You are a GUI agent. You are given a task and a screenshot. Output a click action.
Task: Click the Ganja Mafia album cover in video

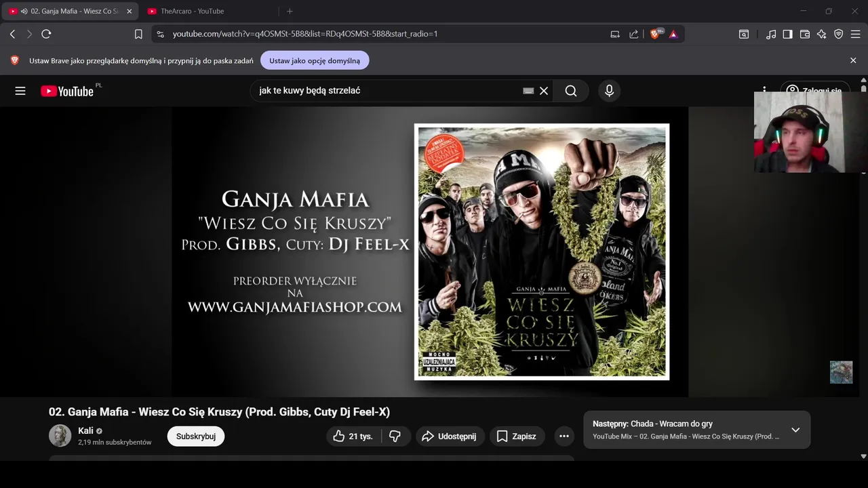click(542, 251)
